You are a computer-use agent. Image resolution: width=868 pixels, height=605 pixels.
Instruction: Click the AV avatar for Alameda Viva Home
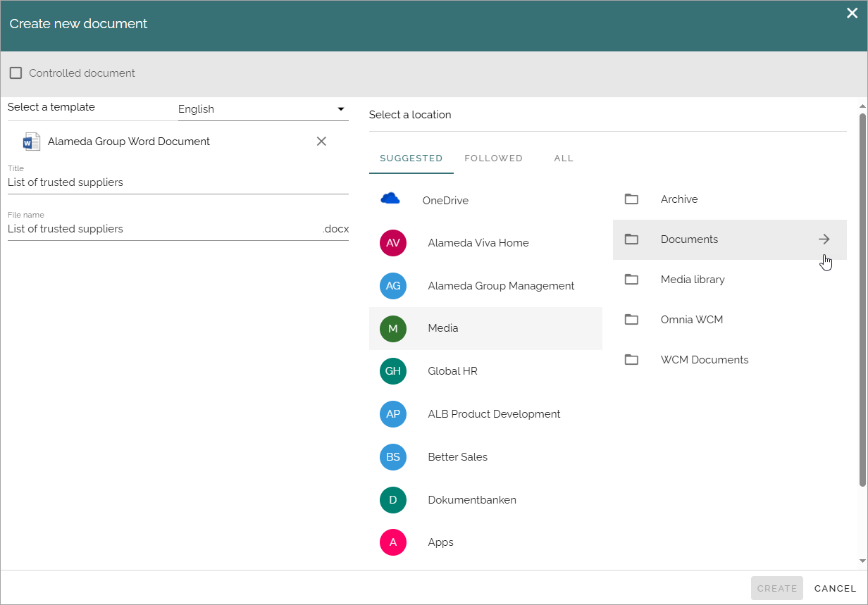point(393,243)
